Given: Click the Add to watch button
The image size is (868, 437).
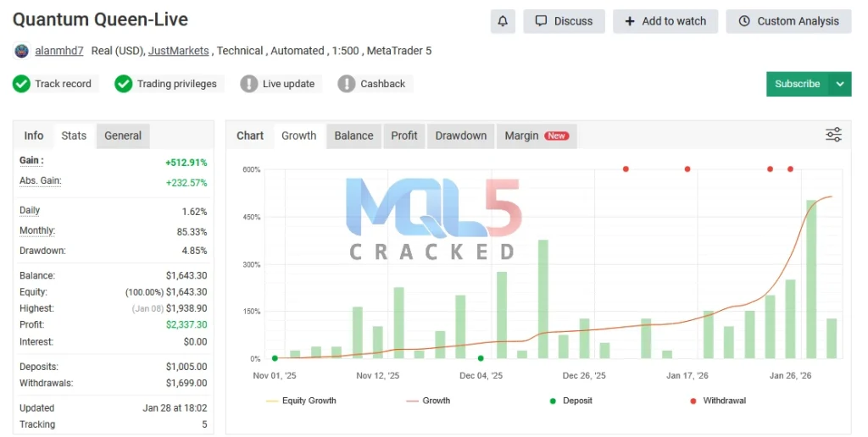Looking at the screenshot, I should tap(665, 21).
